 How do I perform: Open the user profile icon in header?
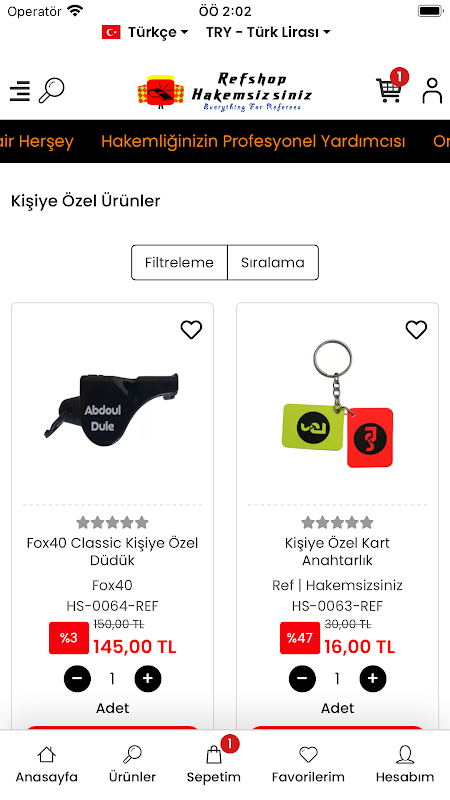[x=432, y=90]
